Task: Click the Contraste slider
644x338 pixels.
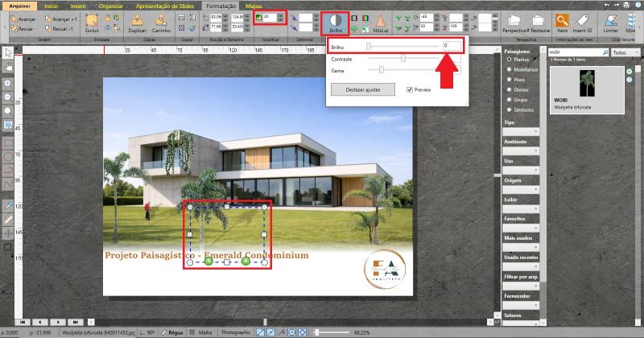Action: point(404,59)
